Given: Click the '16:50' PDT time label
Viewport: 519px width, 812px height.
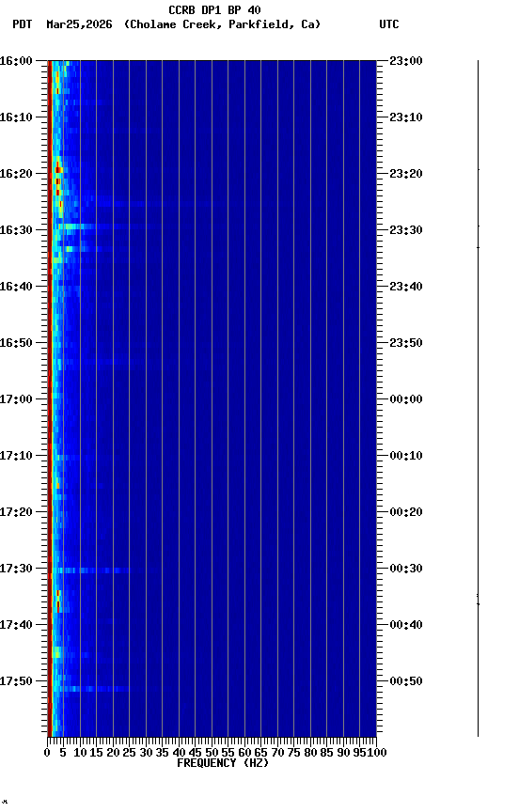Looking at the screenshot, I should [16, 343].
